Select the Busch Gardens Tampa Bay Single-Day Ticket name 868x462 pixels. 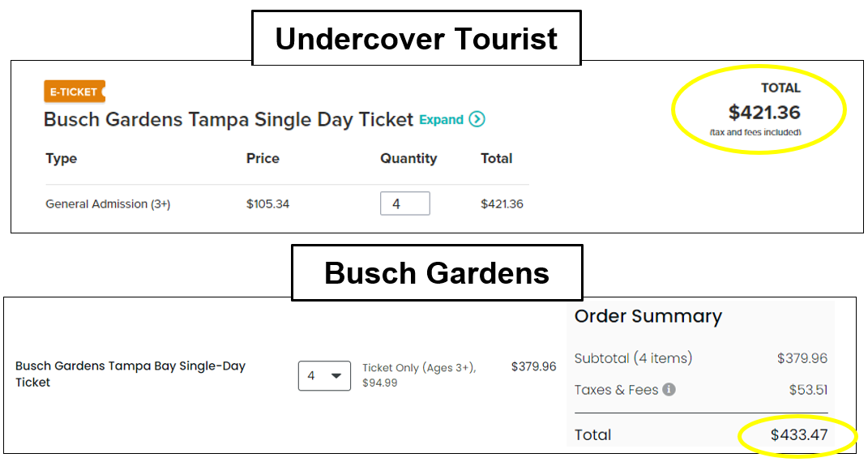(x=130, y=374)
